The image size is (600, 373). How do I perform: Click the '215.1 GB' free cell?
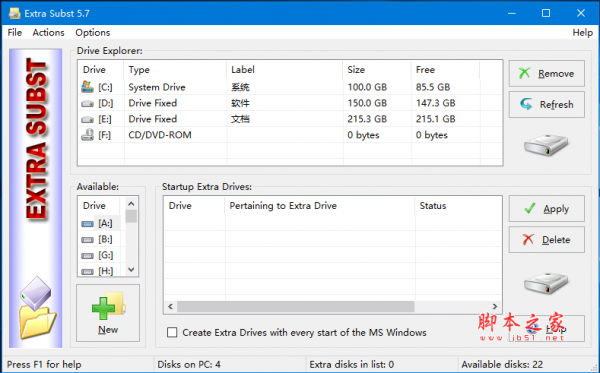point(435,119)
